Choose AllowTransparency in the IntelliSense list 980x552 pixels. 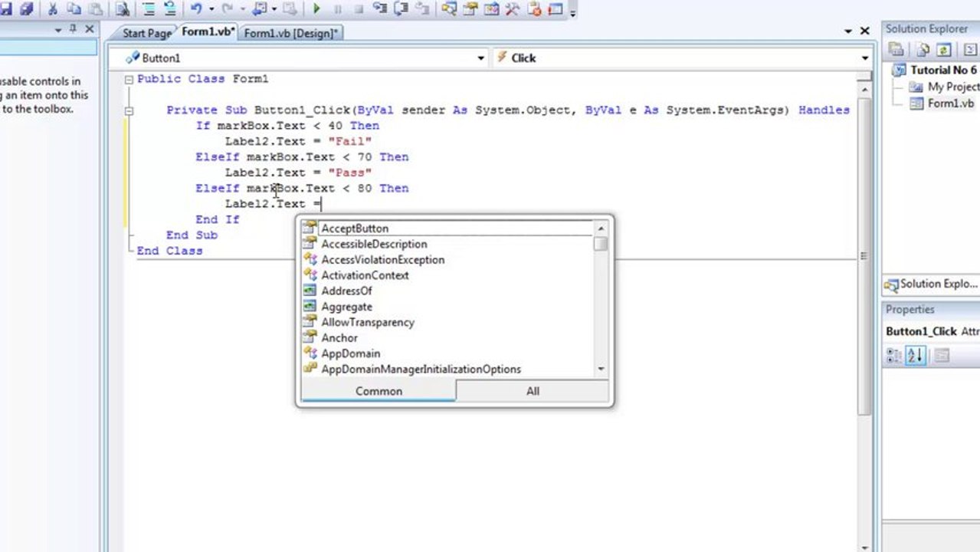point(447,322)
